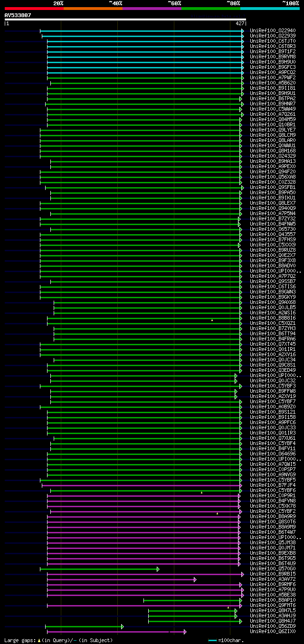Open hit UniRef100_O22940
The height and width of the screenshot is (644, 304).
[x=273, y=30]
